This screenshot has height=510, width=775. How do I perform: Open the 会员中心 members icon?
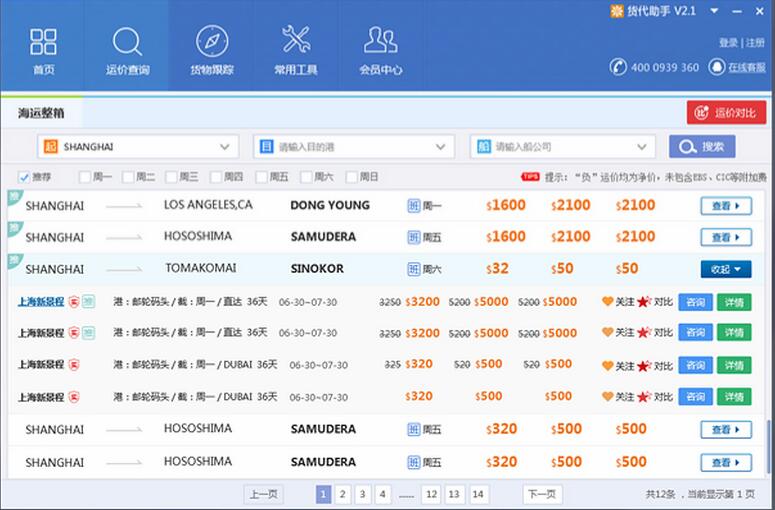pos(380,40)
